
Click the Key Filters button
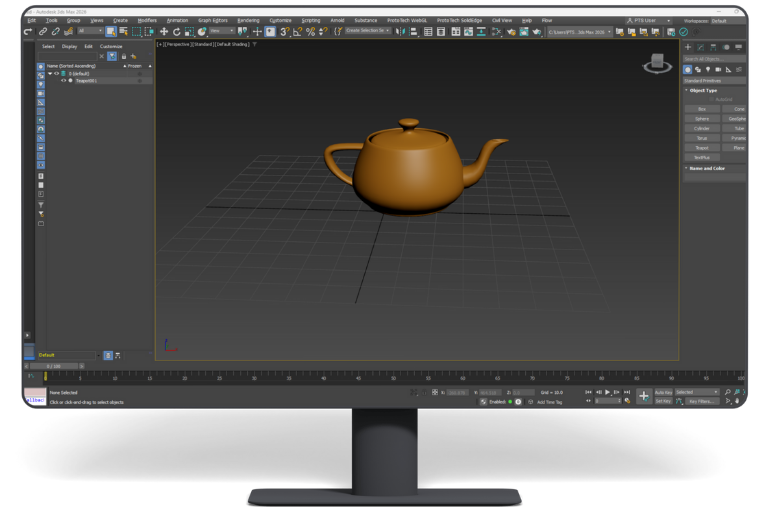pyautogui.click(x=702, y=401)
